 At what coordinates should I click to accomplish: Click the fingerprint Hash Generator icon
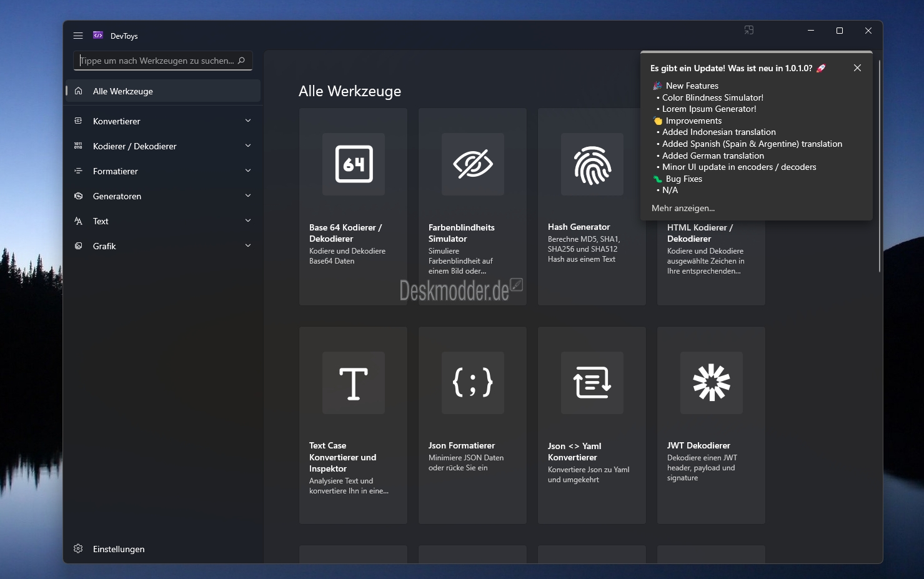click(592, 164)
